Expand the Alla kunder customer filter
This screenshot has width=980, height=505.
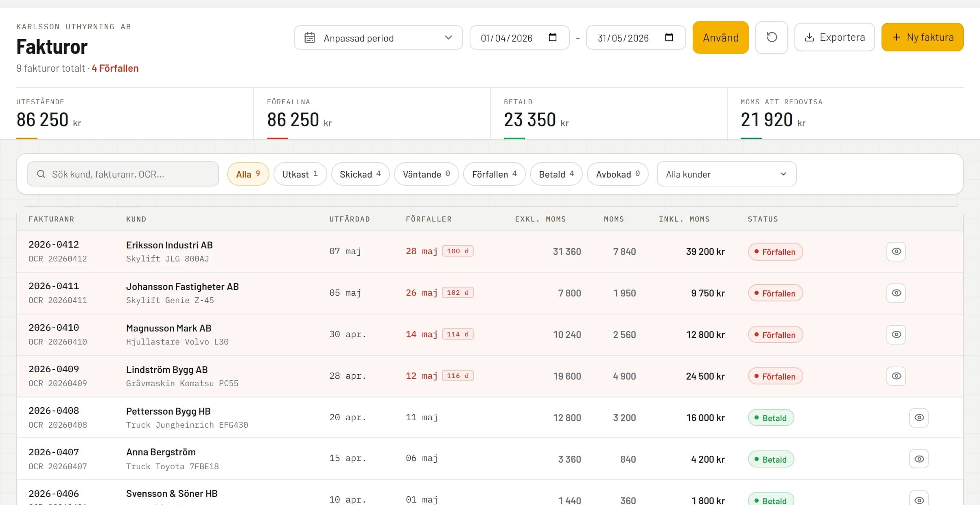point(726,174)
